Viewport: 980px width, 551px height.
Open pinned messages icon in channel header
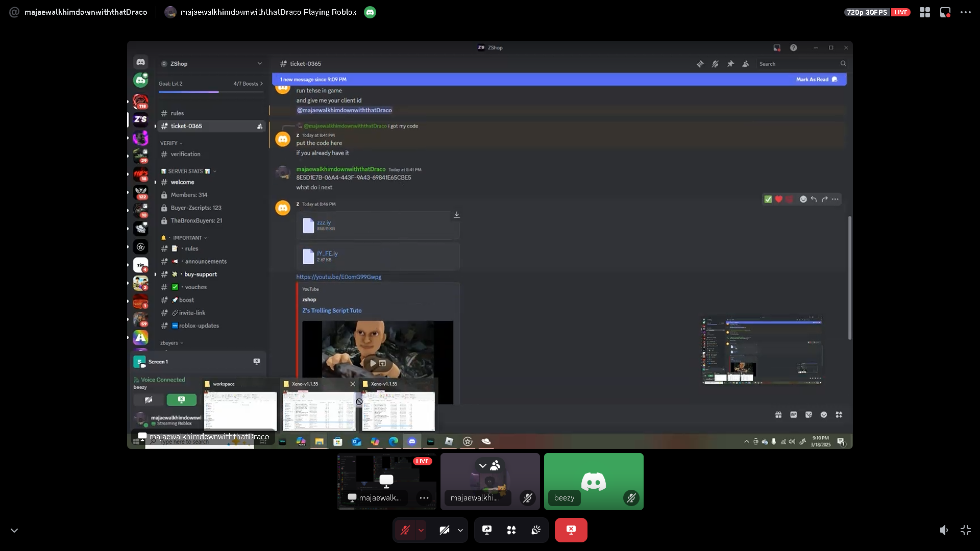tap(730, 64)
